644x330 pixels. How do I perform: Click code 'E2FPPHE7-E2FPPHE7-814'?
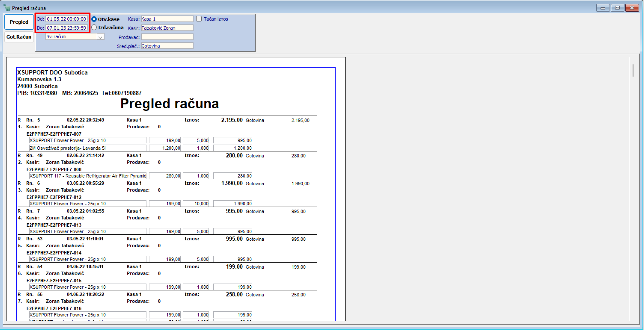(x=54, y=253)
